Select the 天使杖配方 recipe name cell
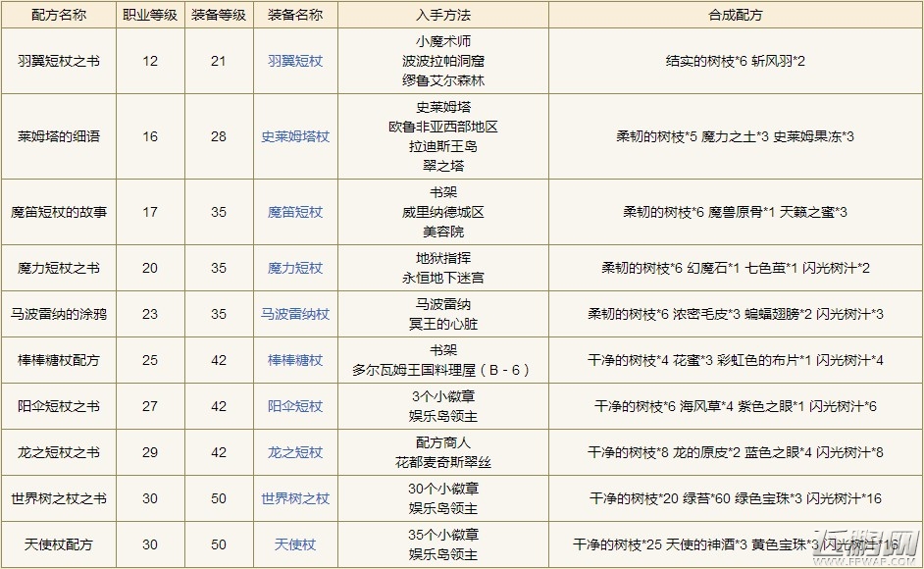This screenshot has width=924, height=569. tap(59, 544)
